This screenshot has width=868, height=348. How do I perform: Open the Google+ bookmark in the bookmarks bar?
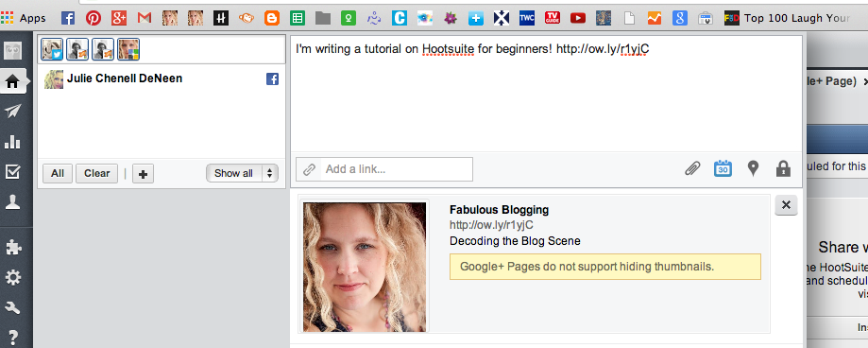[119, 18]
